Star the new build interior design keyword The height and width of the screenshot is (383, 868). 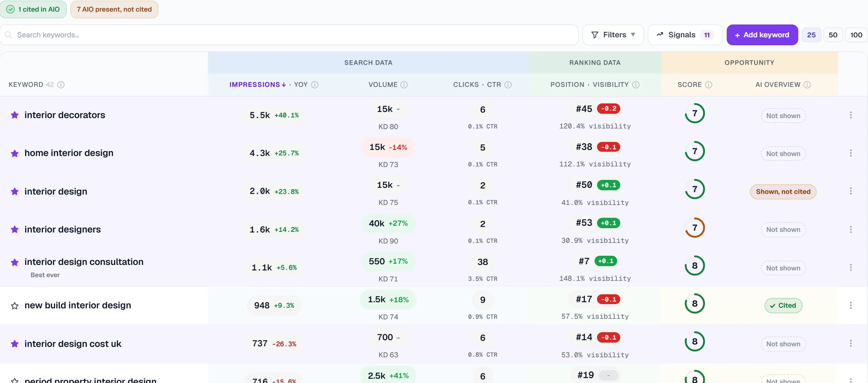[14, 306]
